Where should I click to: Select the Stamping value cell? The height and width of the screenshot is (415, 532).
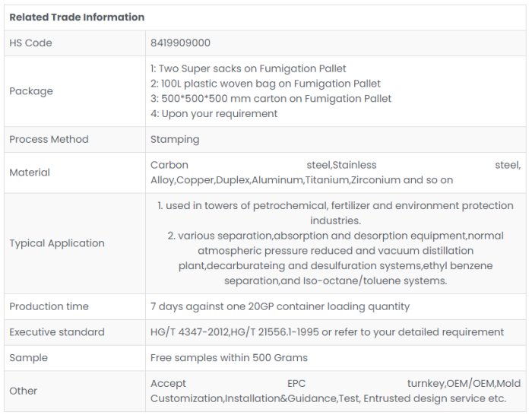175,140
